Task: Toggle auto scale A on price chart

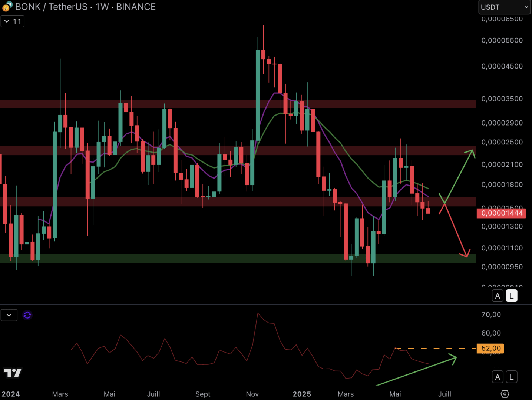Action: [498, 296]
